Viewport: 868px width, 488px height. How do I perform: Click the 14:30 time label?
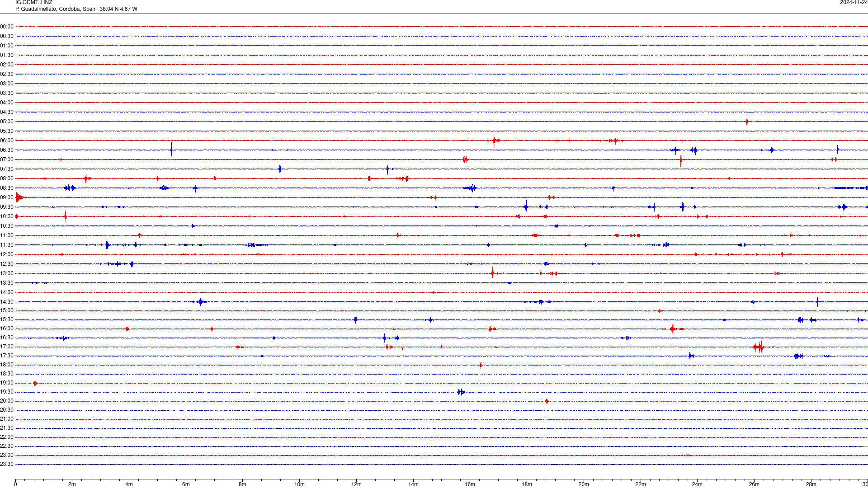7,302
